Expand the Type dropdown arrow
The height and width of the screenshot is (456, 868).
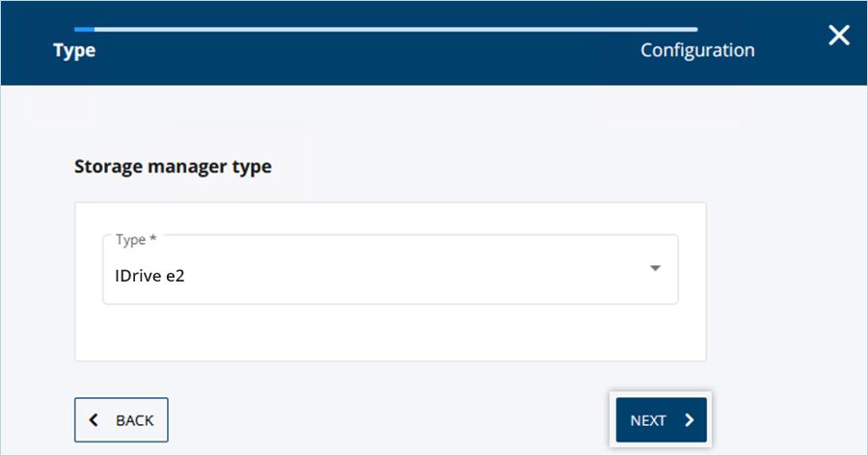(x=655, y=268)
